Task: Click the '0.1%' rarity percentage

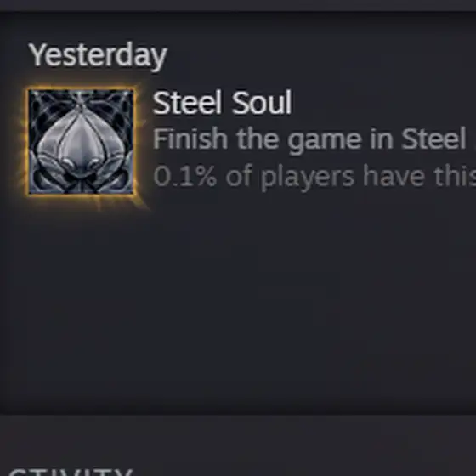Action: (x=185, y=177)
